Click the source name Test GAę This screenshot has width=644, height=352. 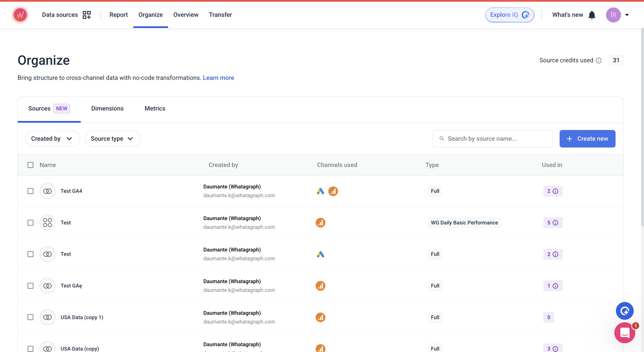pyautogui.click(x=71, y=286)
